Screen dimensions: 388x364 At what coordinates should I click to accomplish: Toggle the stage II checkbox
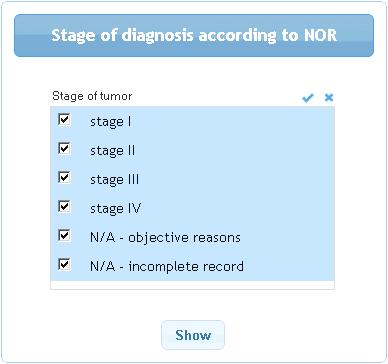(x=64, y=148)
